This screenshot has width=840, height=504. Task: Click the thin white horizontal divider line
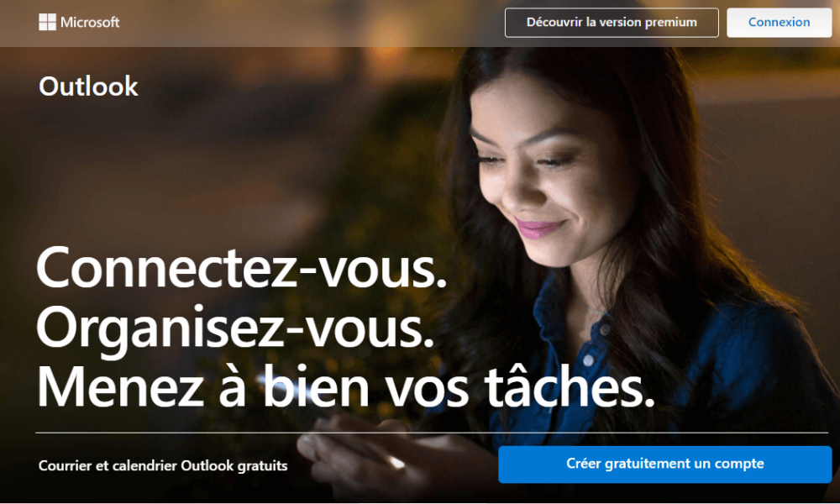432,433
